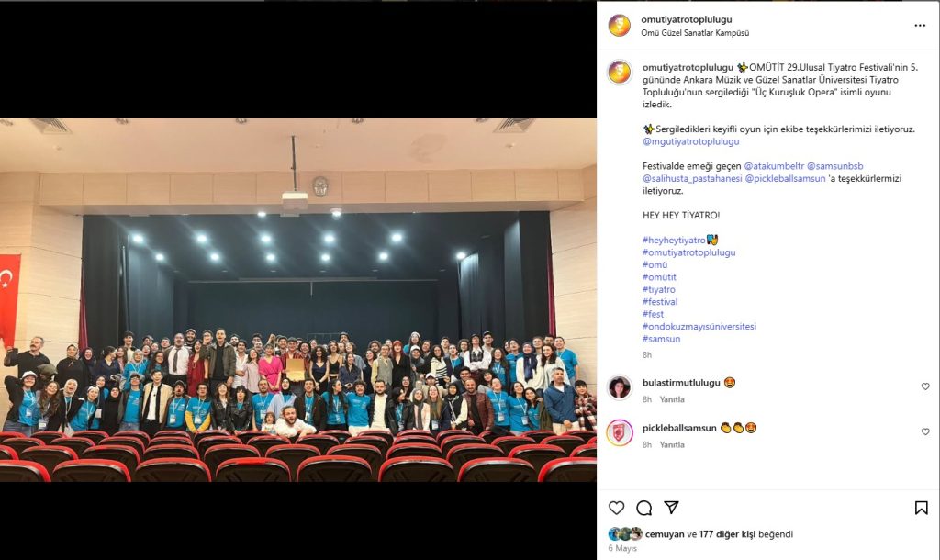Image resolution: width=940 pixels, height=560 pixels.
Task: Open Omü Güzel Sanatlar Kampüsü location
Action: [695, 33]
